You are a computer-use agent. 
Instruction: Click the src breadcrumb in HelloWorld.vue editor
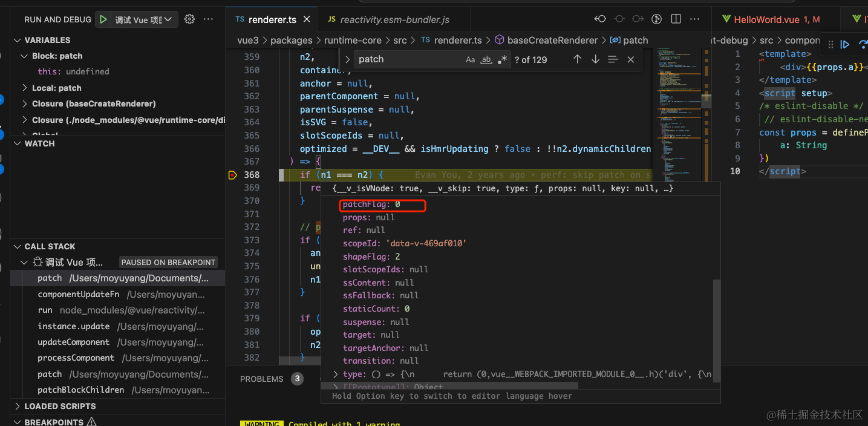[x=766, y=40]
